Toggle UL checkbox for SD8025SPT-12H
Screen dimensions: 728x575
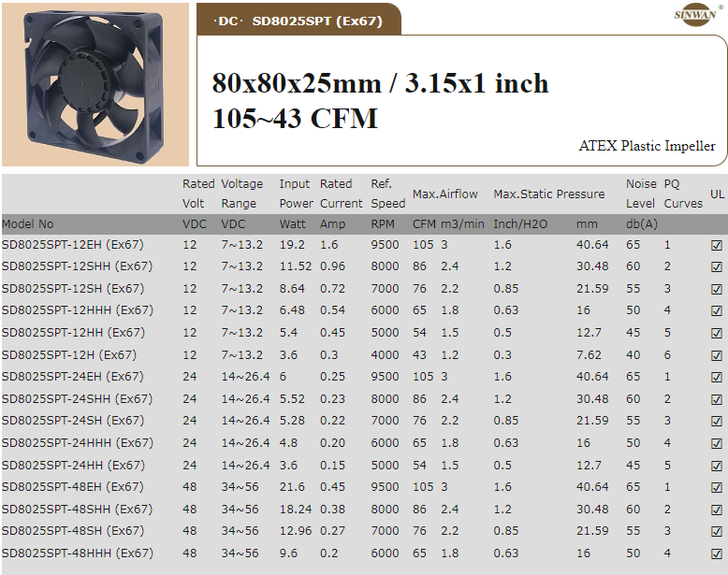pyautogui.click(x=717, y=355)
